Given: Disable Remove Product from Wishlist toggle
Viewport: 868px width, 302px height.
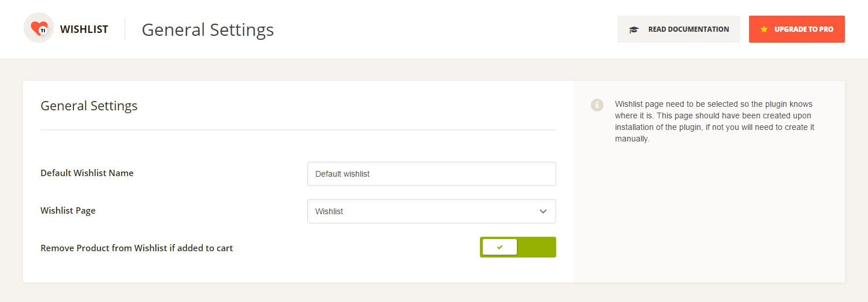Looking at the screenshot, I should 518,247.
